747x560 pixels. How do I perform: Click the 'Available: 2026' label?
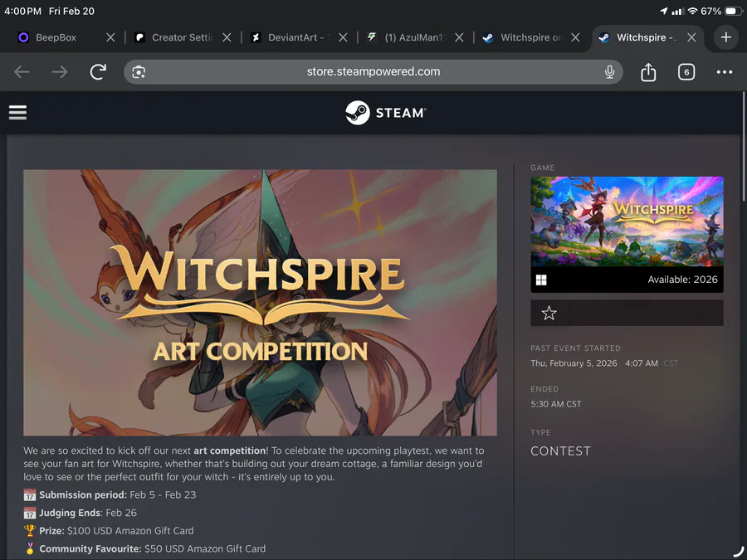click(x=682, y=280)
